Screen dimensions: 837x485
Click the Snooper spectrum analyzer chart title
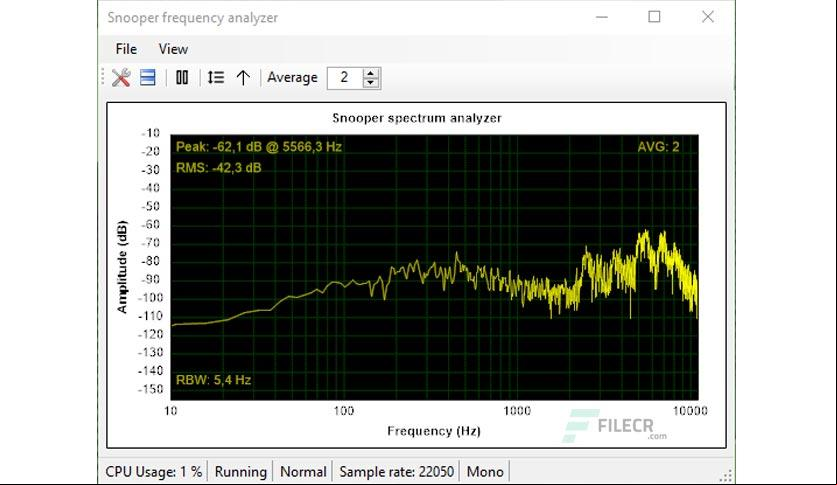(417, 118)
